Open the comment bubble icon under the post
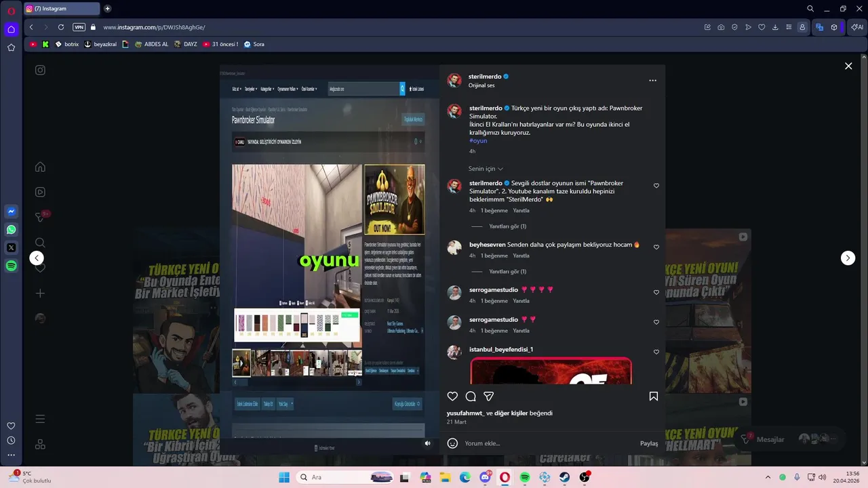 471,396
